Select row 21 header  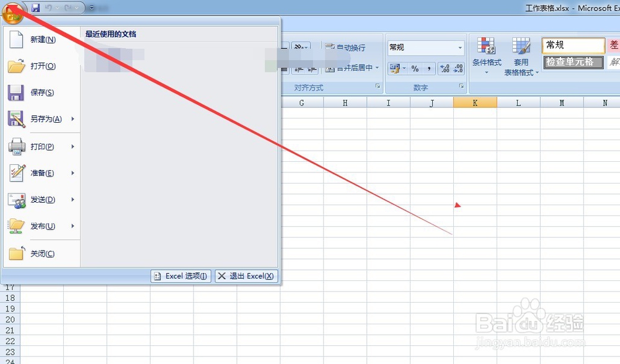coord(10,331)
